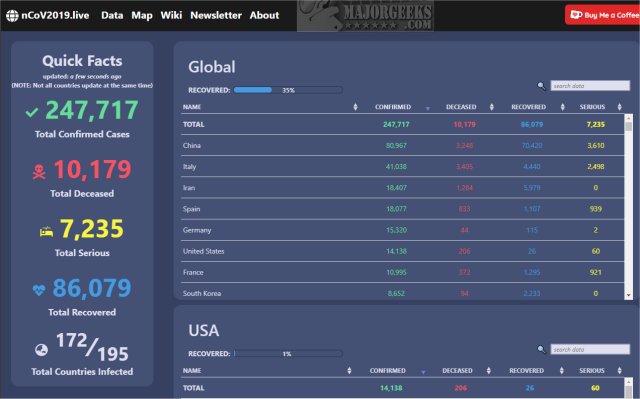Click the magnifier icon in Global table
This screenshot has width=640, height=399.
click(541, 86)
